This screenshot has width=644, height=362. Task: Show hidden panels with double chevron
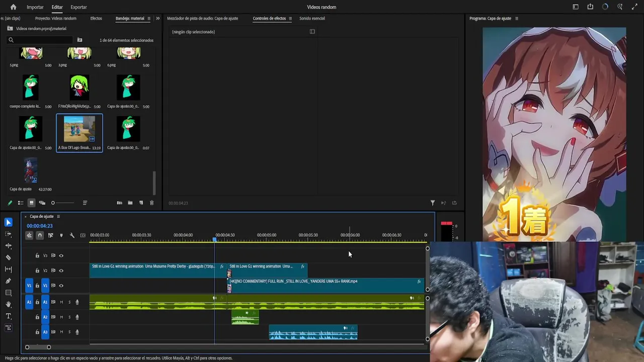point(157,19)
